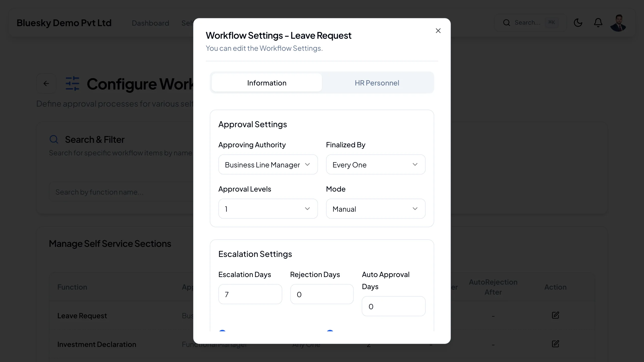
Task: Select the Rejection Days input
Action: coord(322,294)
